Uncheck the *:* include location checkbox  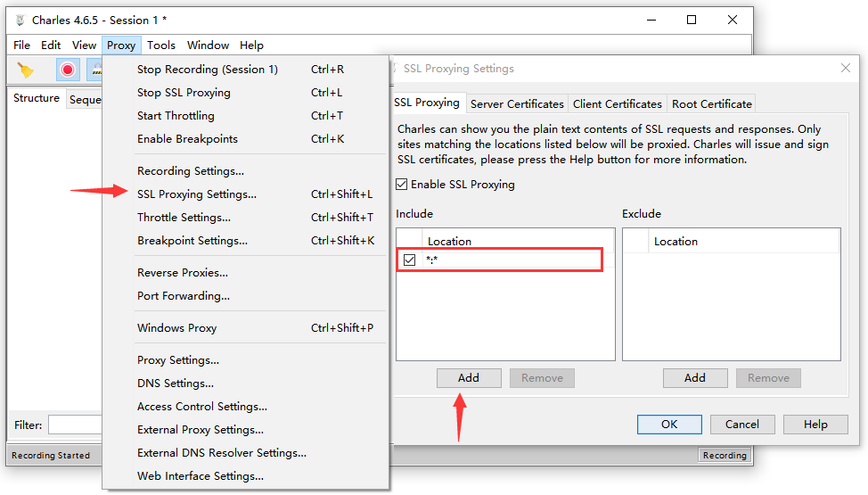tap(410, 260)
